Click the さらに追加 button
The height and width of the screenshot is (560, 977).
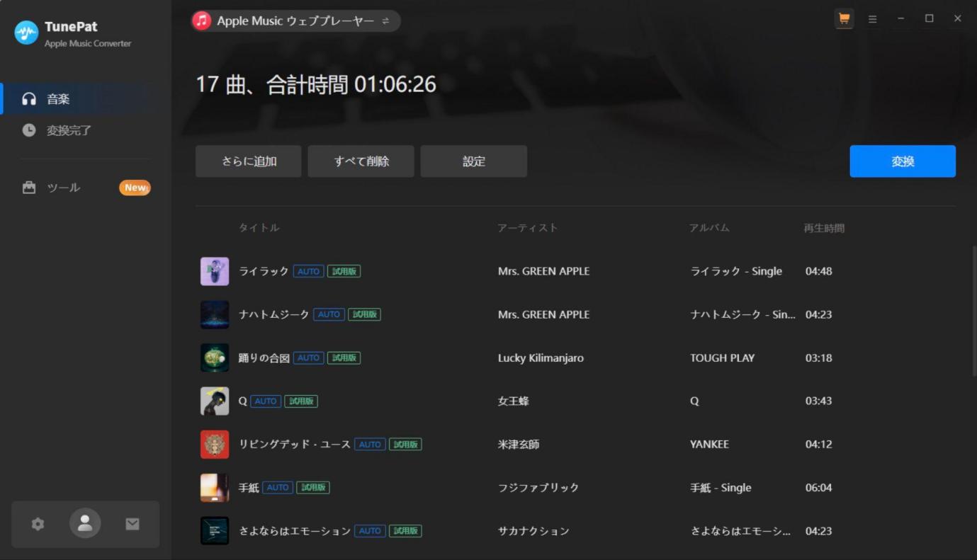[x=249, y=161]
